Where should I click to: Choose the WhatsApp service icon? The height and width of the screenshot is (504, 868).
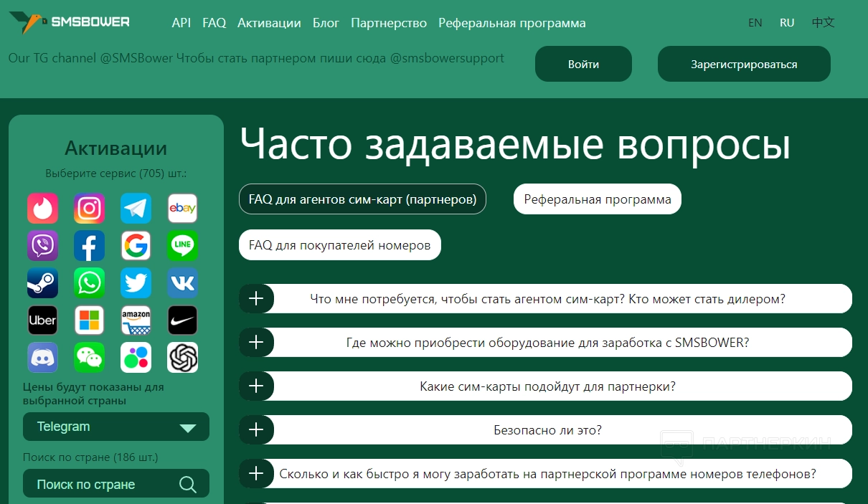(89, 283)
